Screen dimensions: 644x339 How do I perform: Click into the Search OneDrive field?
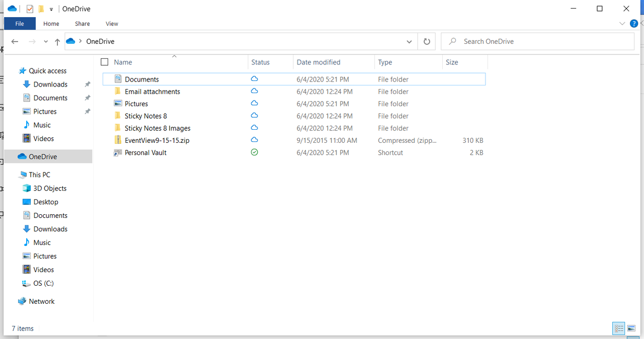[x=537, y=42]
